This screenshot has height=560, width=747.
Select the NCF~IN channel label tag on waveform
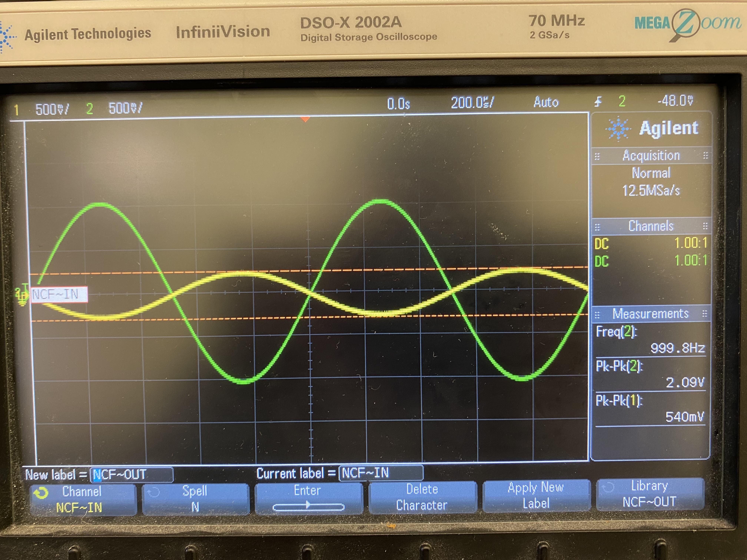pyautogui.click(x=59, y=295)
